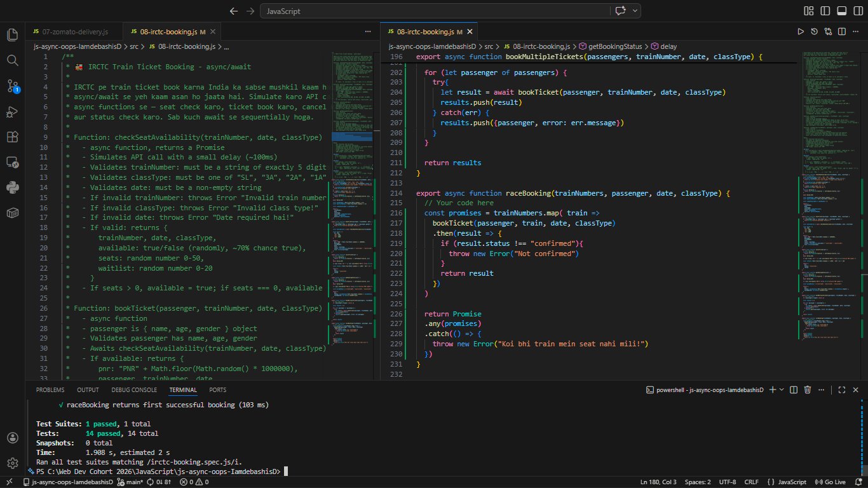Click the Run Code play icon
Screen dimensions: 868x488
click(x=801, y=31)
